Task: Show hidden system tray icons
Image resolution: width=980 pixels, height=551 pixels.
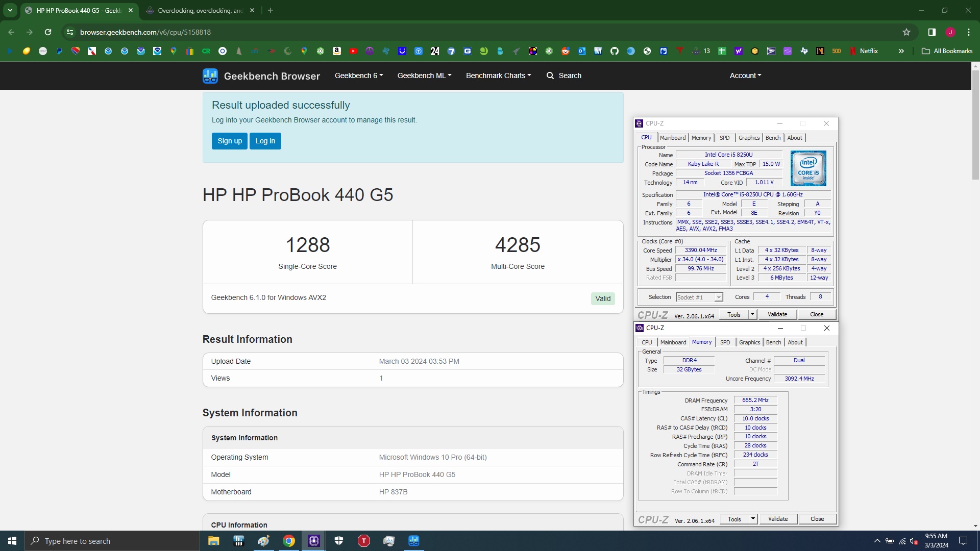Action: 877,541
